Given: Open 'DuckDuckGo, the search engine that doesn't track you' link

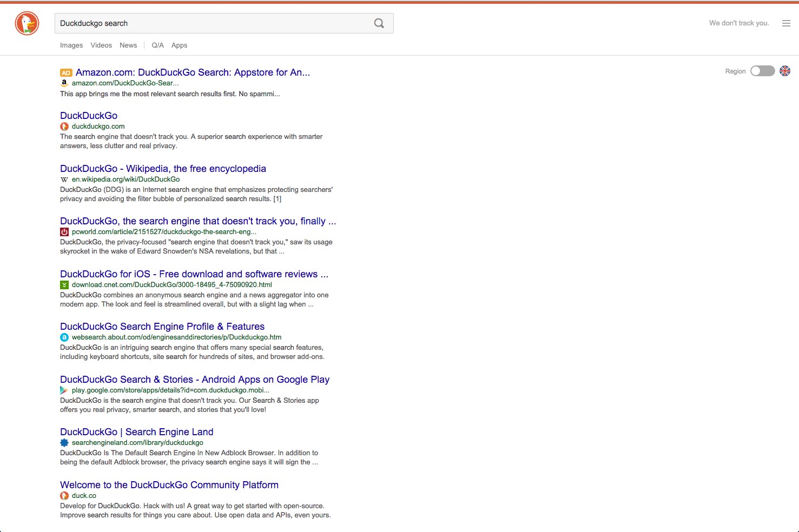Looking at the screenshot, I should coord(198,221).
